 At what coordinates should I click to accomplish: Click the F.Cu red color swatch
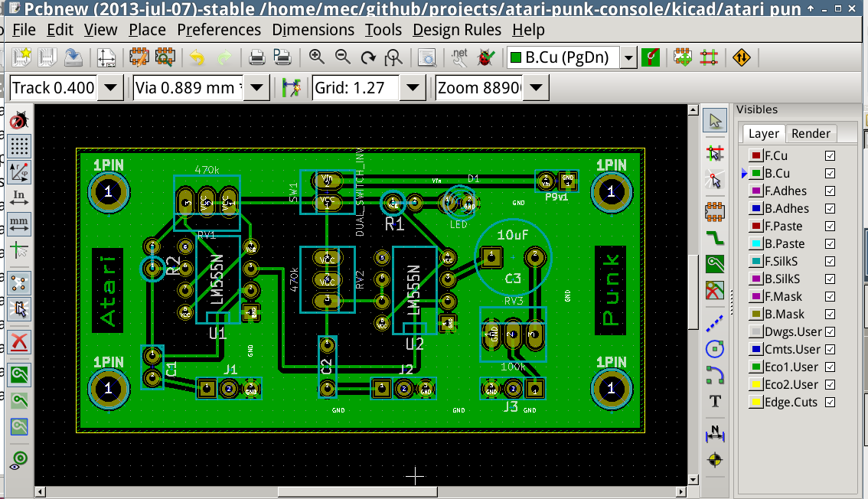tap(756, 155)
